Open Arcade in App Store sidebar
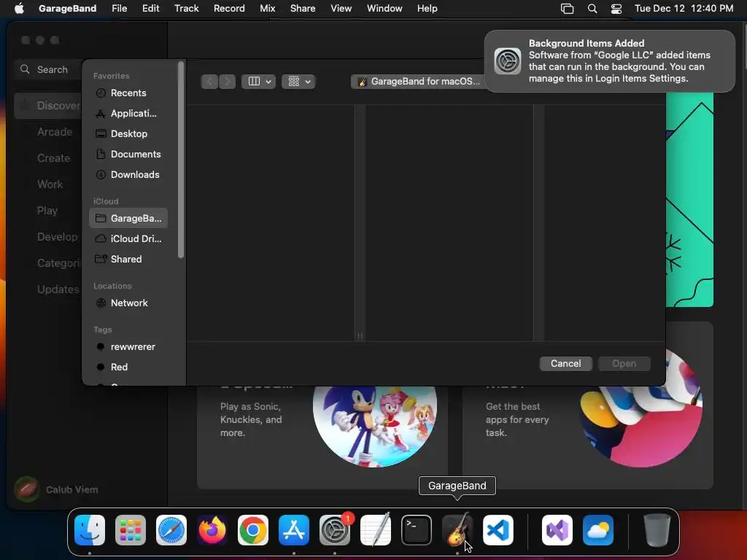747x560 pixels. (55, 132)
